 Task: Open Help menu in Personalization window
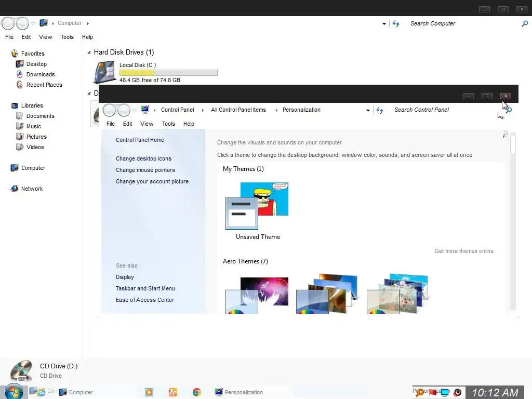(x=189, y=124)
